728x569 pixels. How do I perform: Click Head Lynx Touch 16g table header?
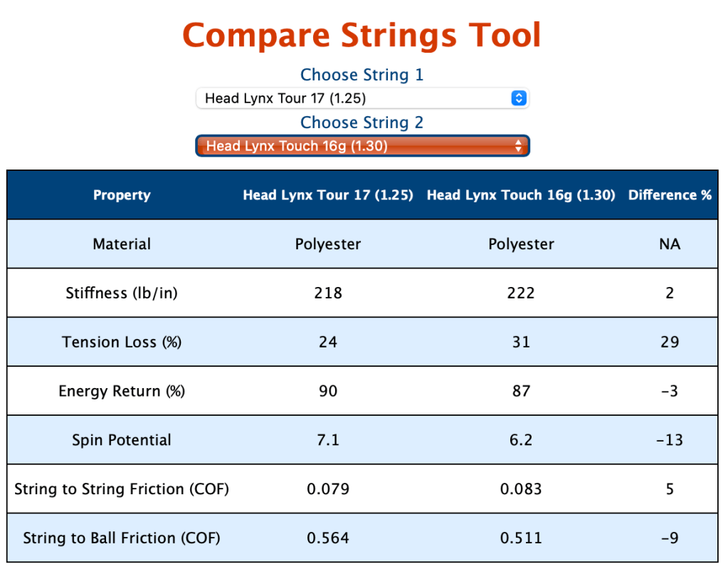tap(521, 195)
